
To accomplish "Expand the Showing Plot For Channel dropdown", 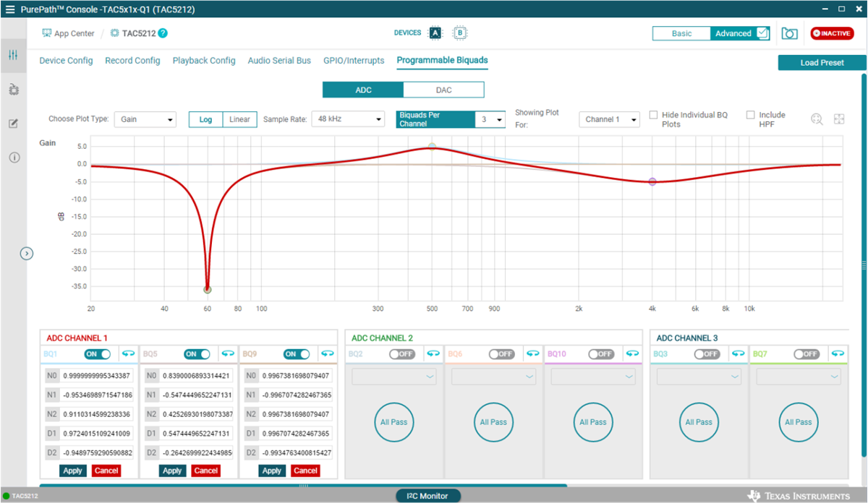I will point(609,119).
